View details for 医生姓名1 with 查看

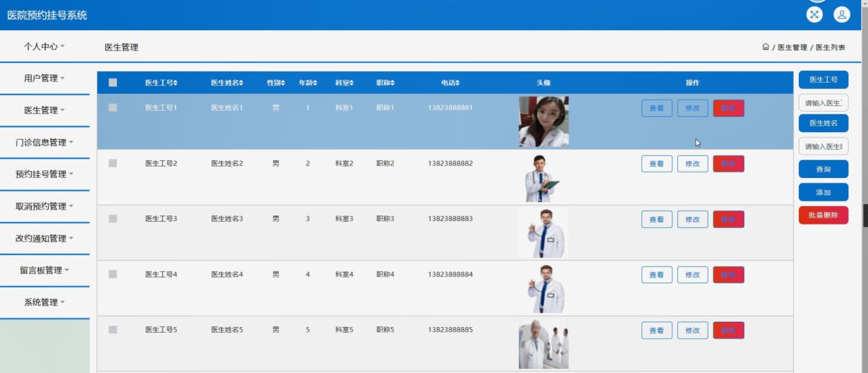pyautogui.click(x=657, y=108)
